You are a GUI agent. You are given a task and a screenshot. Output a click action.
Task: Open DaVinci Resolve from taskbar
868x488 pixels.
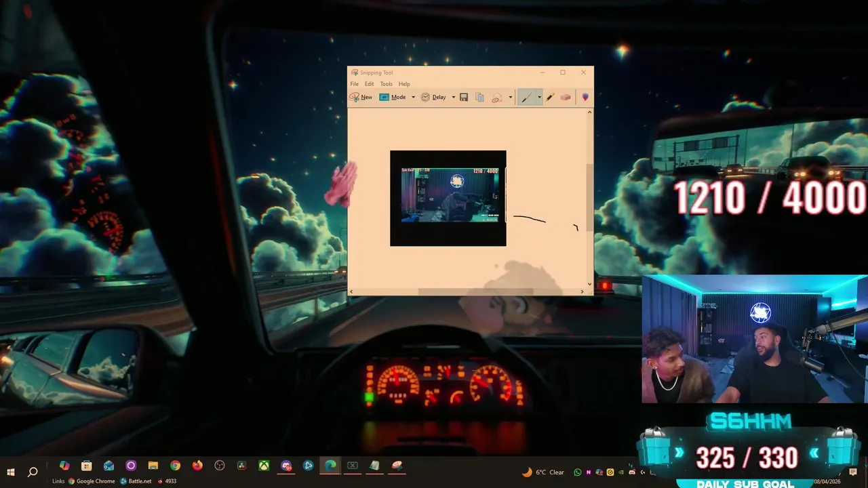(241, 466)
